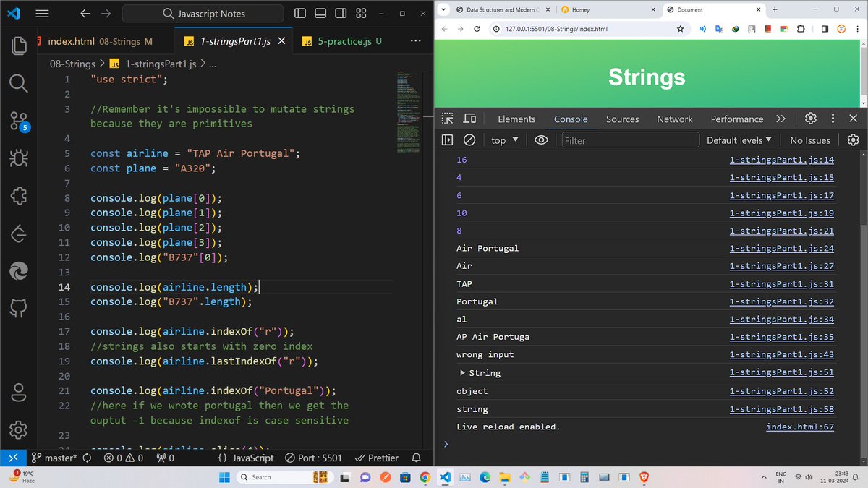Open console settings gear in DevTools
Screen dimensions: 868x488
853,140
